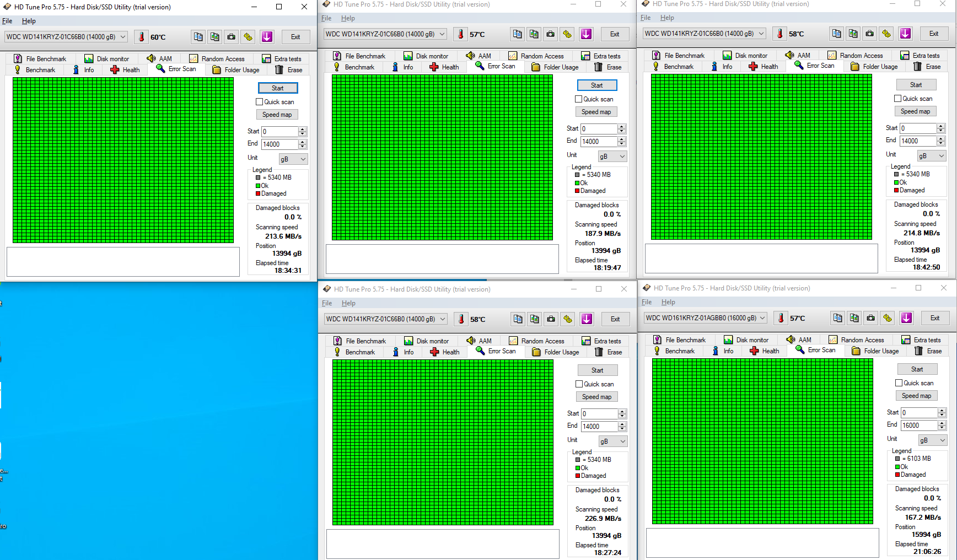Click the green scan block map in the 60°C window

(x=123, y=160)
